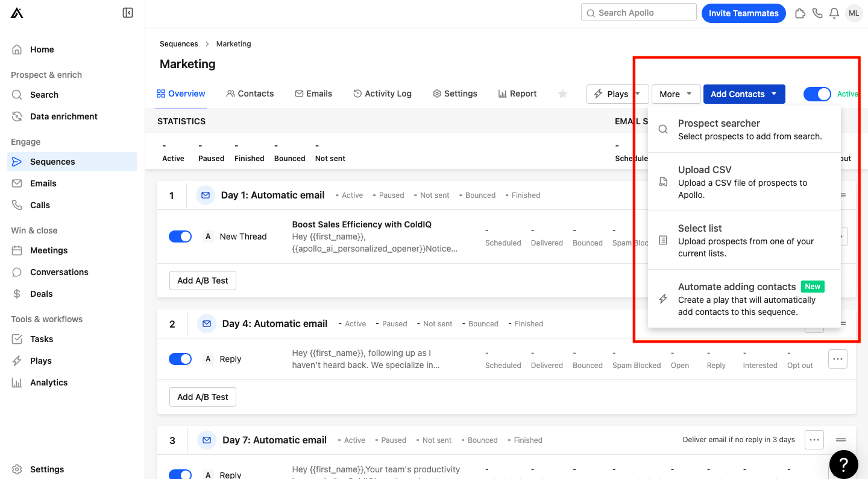
Task: Click the 'A' variant badge beside New Thread
Action: [x=208, y=236]
